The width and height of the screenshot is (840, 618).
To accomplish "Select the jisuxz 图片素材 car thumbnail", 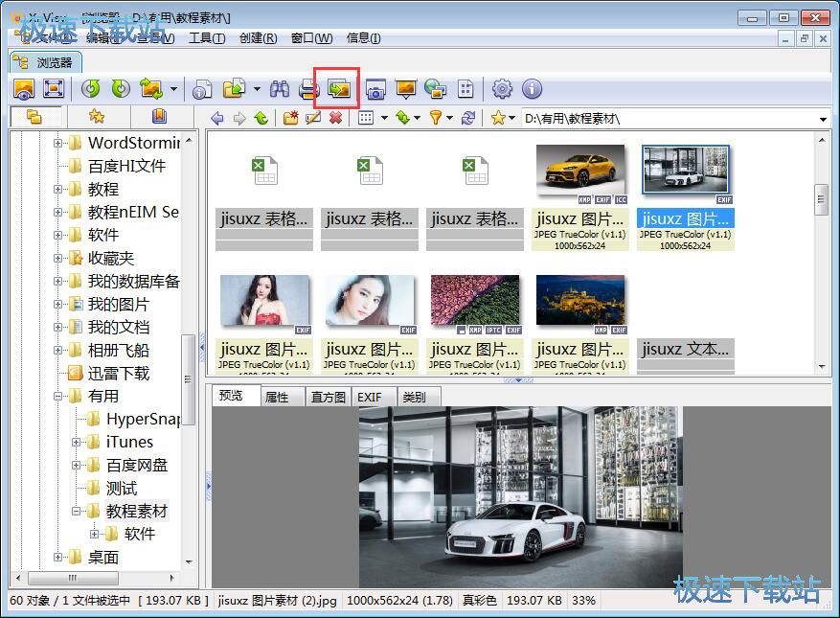I will (x=579, y=172).
